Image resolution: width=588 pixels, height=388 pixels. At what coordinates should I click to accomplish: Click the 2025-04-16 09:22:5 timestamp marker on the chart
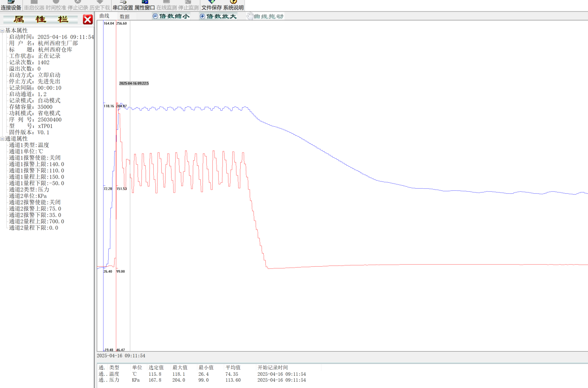(134, 83)
